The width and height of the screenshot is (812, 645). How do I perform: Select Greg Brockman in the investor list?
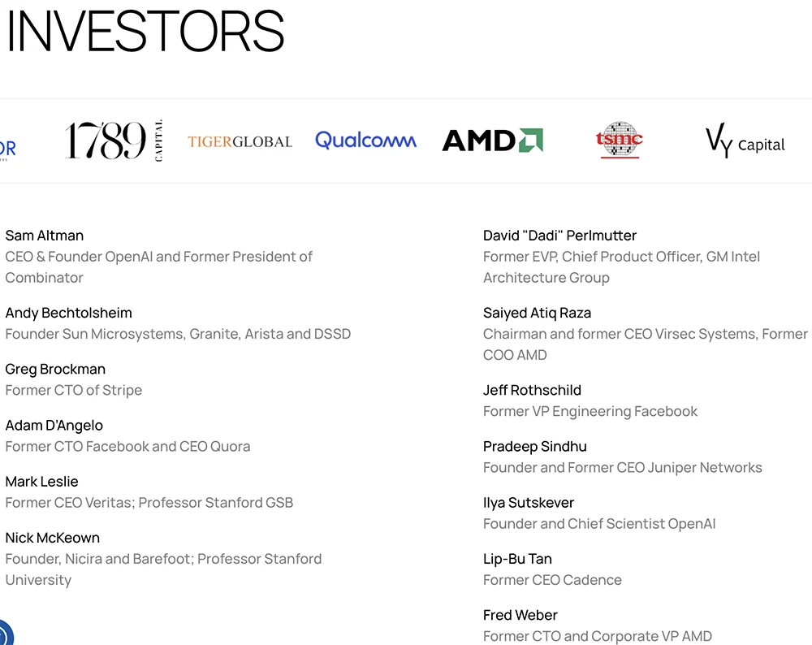pos(55,369)
